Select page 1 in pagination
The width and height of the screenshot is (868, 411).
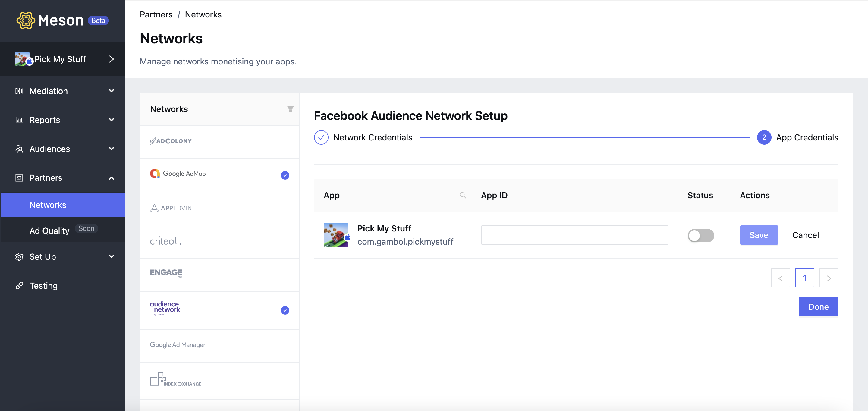pyautogui.click(x=804, y=278)
